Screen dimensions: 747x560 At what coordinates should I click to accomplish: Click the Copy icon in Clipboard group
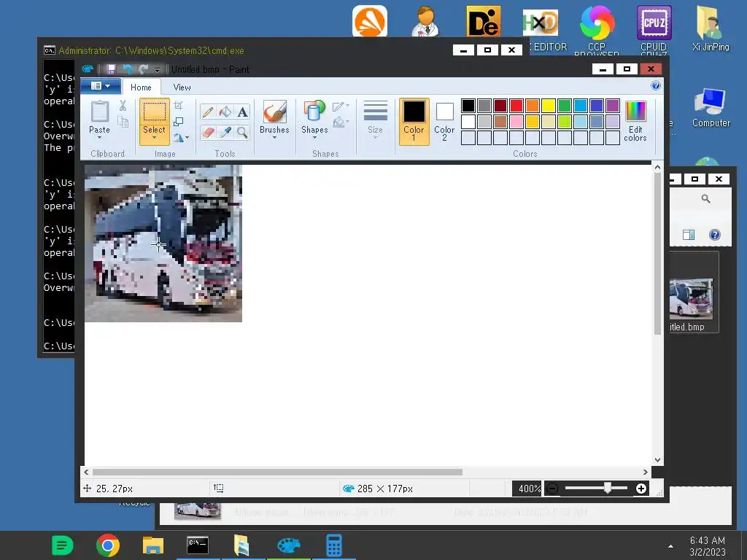123,122
